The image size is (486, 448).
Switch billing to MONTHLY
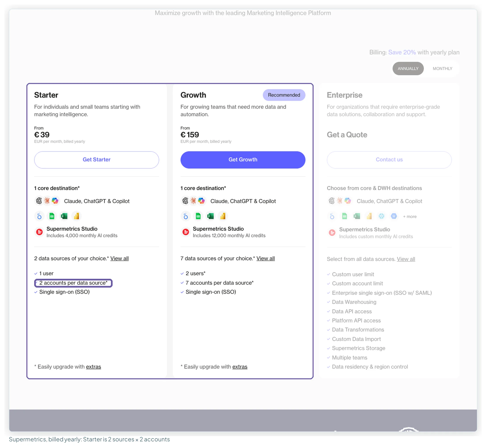(x=443, y=69)
